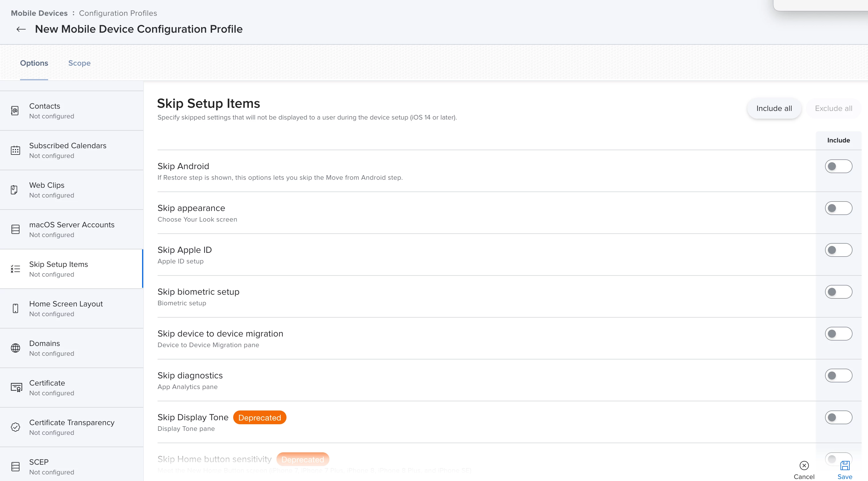Click the Exclude all button

[x=833, y=109]
